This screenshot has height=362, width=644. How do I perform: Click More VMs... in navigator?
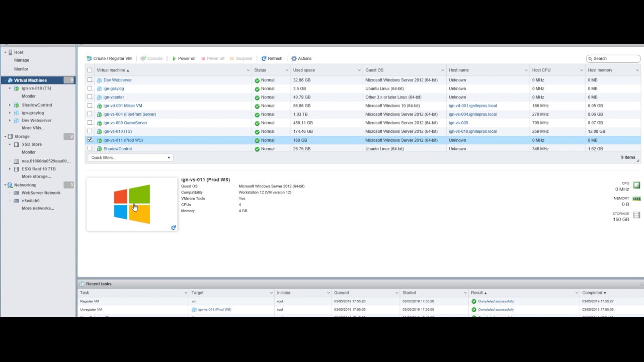click(33, 128)
